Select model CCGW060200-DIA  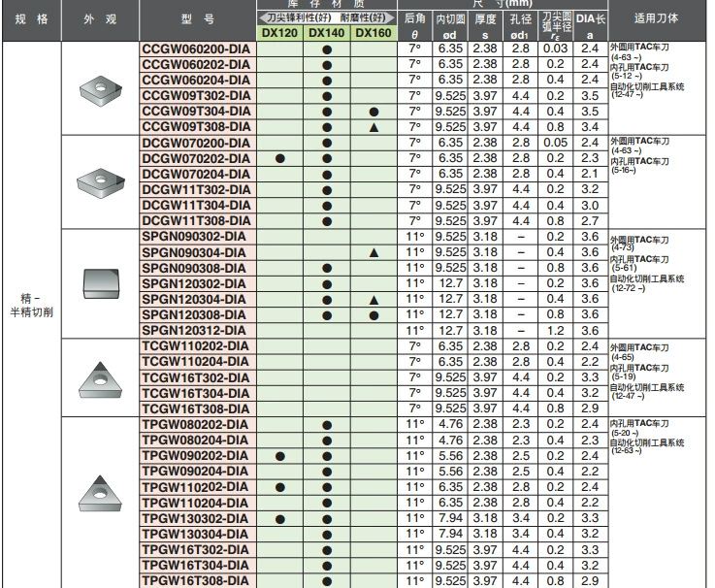point(197,49)
